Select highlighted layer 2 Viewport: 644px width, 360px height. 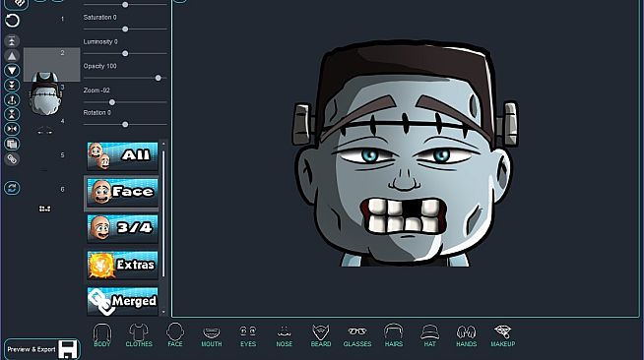point(51,64)
